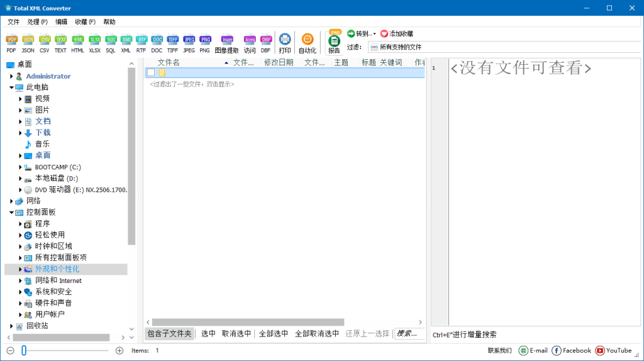Select 硬件和声音 tree item
644x361 pixels.
point(53,303)
